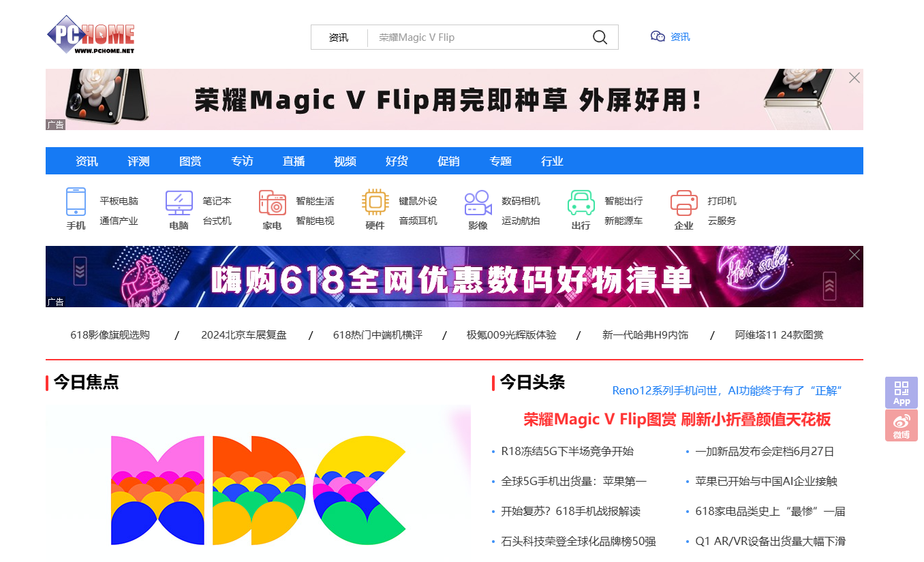Screen dimensions: 924x562
Task: Focus the search text field
Action: (477, 37)
